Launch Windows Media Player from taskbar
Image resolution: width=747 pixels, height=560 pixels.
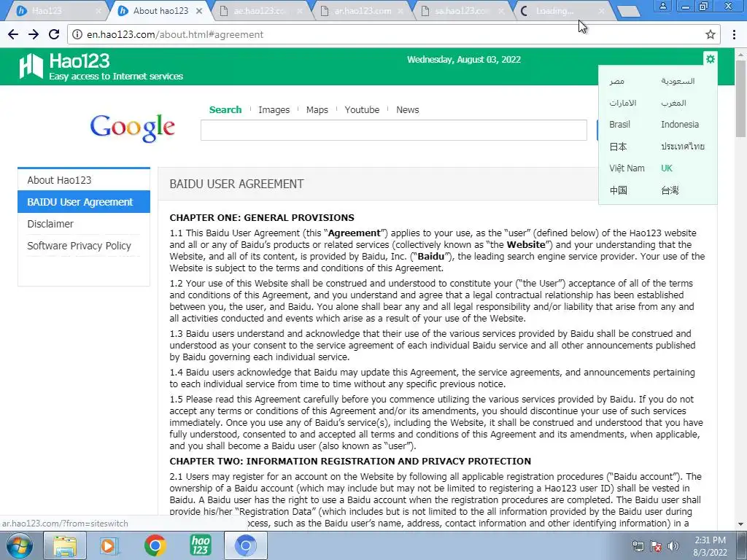pos(109,546)
